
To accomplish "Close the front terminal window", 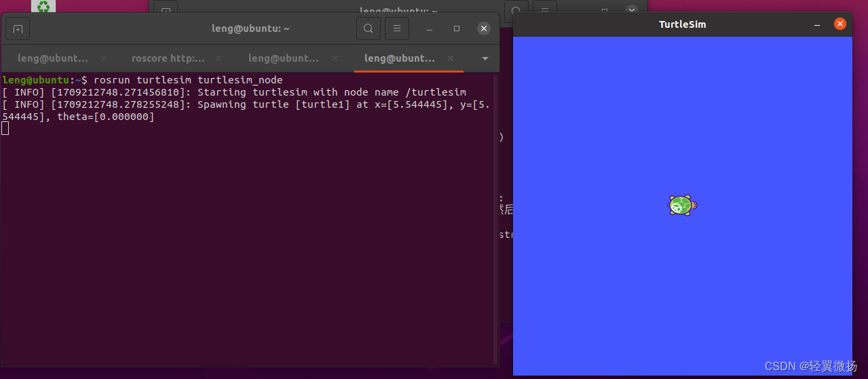I will coord(483,28).
